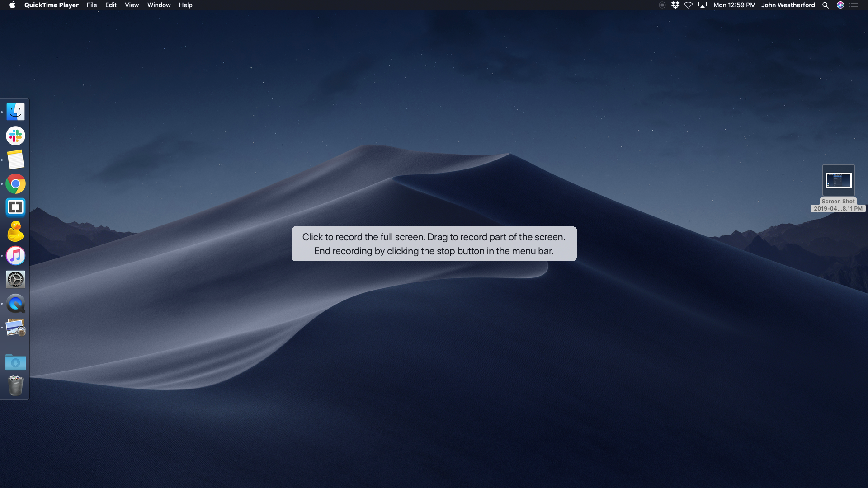
Task: Open the AirPlay mirroring menu
Action: [703, 5]
